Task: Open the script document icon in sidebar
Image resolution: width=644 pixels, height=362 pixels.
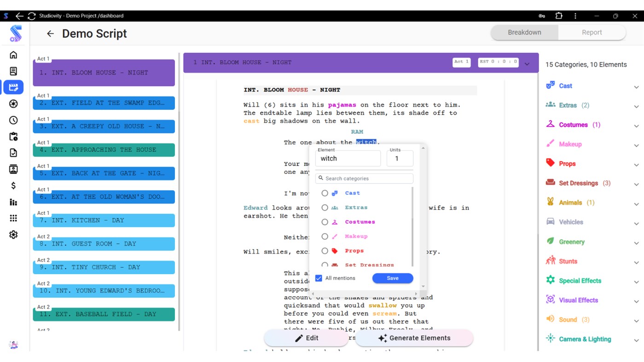Action: pos(13,71)
